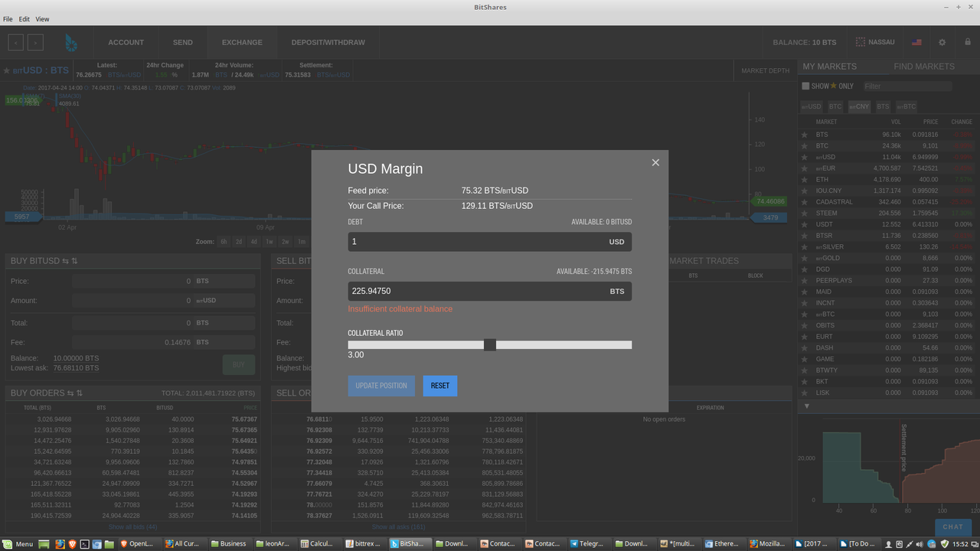The height and width of the screenshot is (551, 980).
Task: Toggle favorite star for STEEM market row
Action: pyautogui.click(x=805, y=214)
